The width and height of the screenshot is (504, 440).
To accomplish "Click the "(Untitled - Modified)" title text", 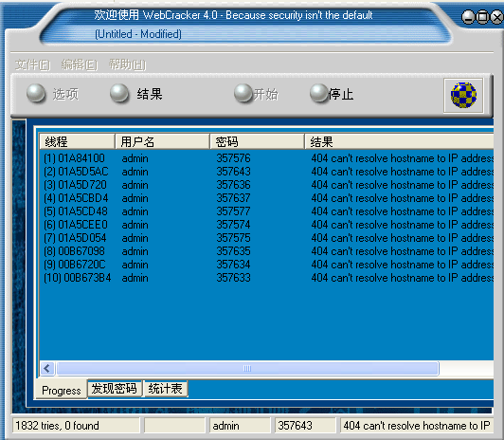I will tap(138, 34).
